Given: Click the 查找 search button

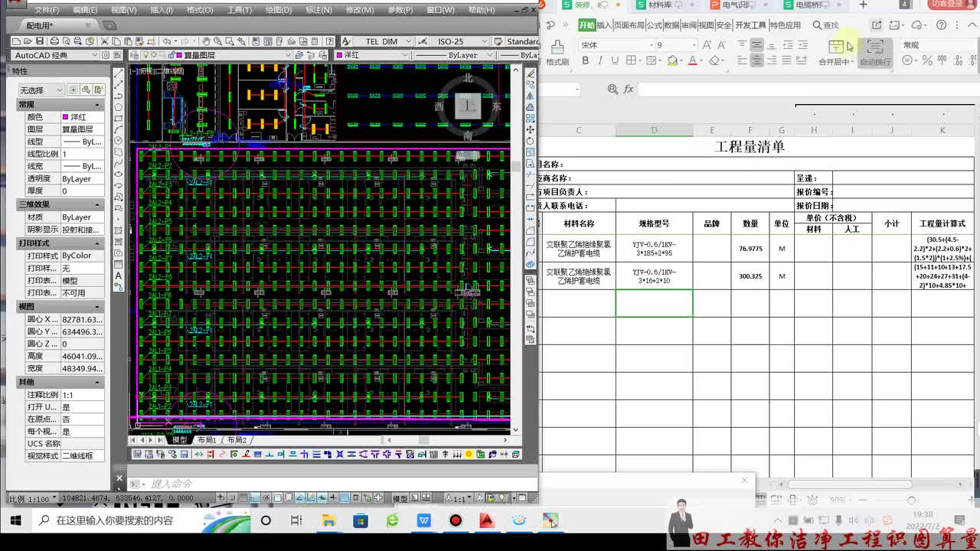Looking at the screenshot, I should 825,25.
